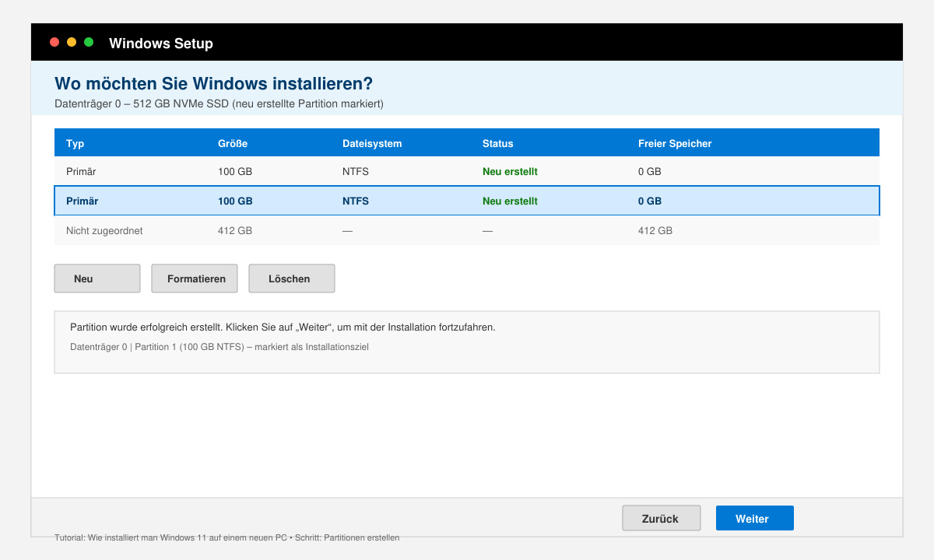Image resolution: width=934 pixels, height=560 pixels.
Task: Click the Löschen button
Action: point(292,278)
